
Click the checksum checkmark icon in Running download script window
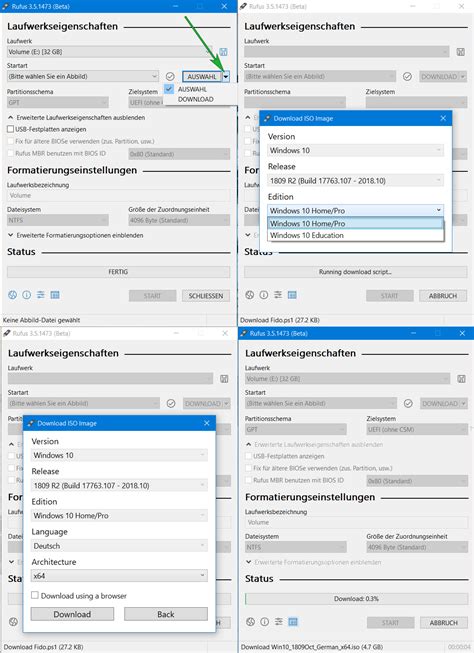407,77
